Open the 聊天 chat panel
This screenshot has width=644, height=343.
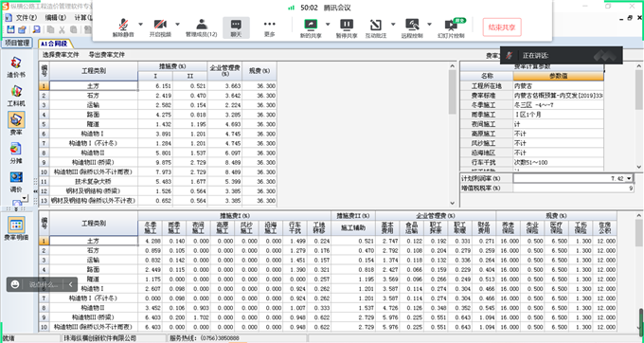[236, 27]
